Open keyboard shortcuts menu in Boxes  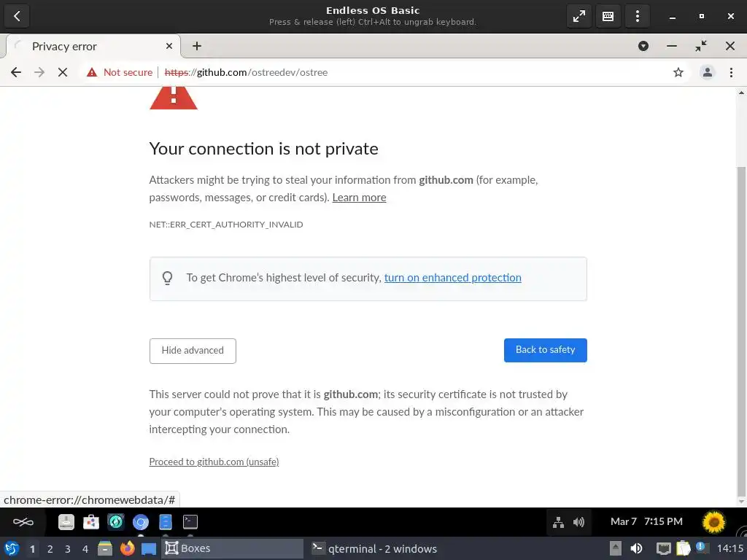608,16
